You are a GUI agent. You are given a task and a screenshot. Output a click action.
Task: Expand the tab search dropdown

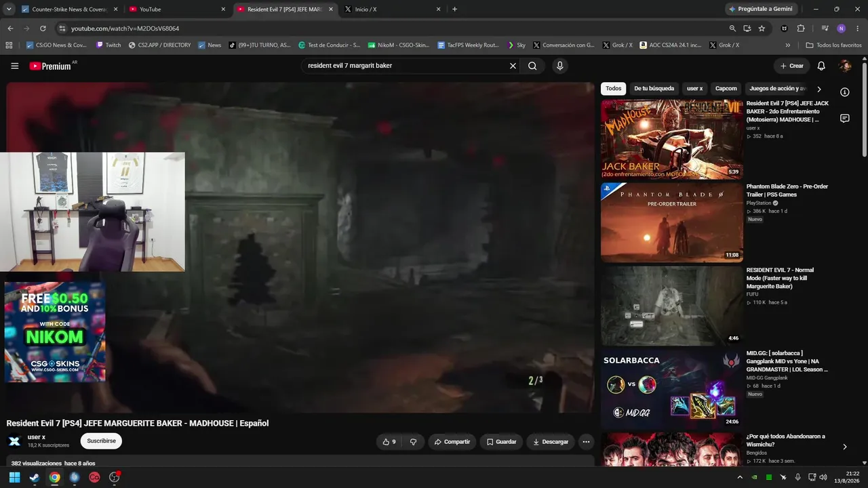[9, 9]
